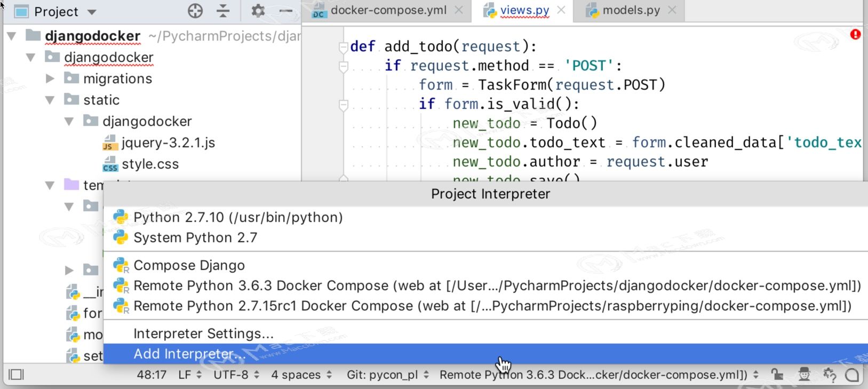Image resolution: width=868 pixels, height=389 pixels.
Task: Click the collapse all icon in Project panel
Action: pyautogui.click(x=223, y=11)
